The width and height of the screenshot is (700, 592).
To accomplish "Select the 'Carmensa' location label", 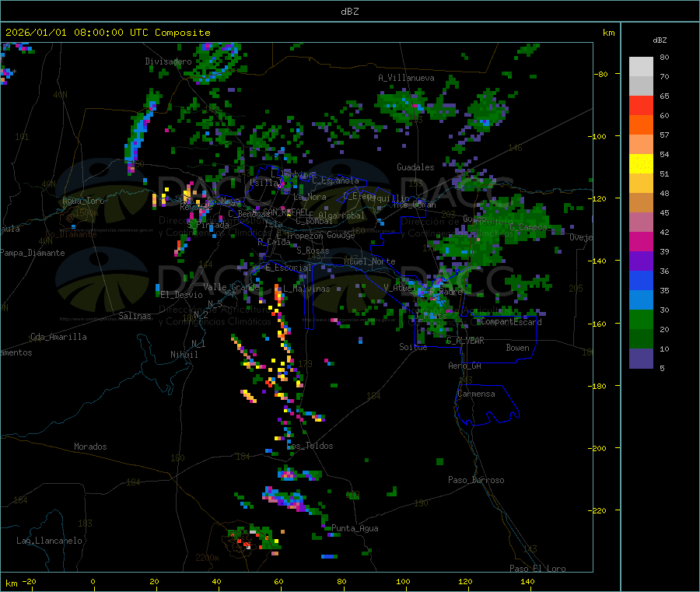I will [x=476, y=394].
